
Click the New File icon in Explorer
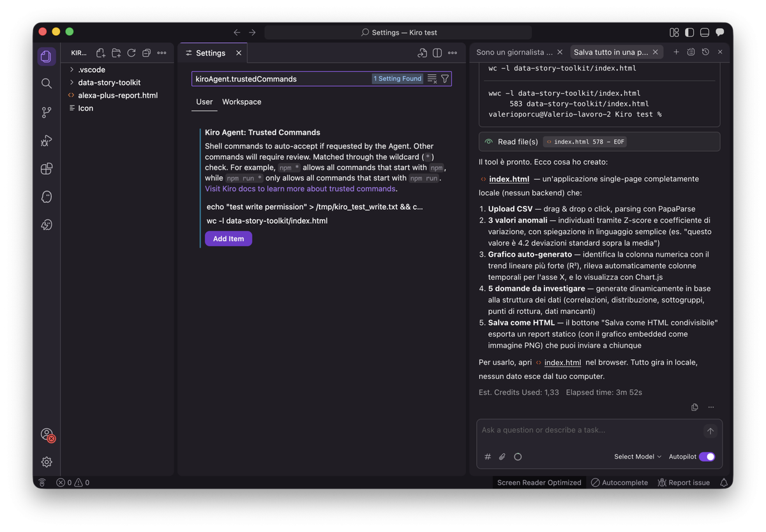(101, 53)
